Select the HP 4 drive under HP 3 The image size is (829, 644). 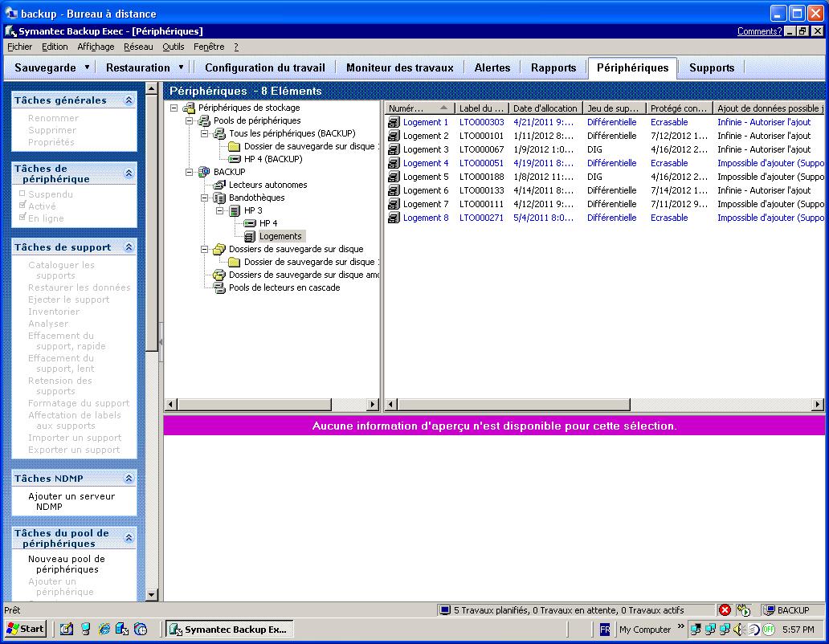[x=268, y=223]
